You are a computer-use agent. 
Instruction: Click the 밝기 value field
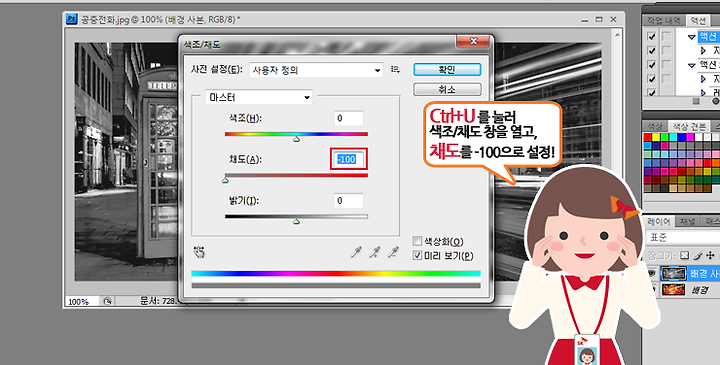click(x=349, y=201)
